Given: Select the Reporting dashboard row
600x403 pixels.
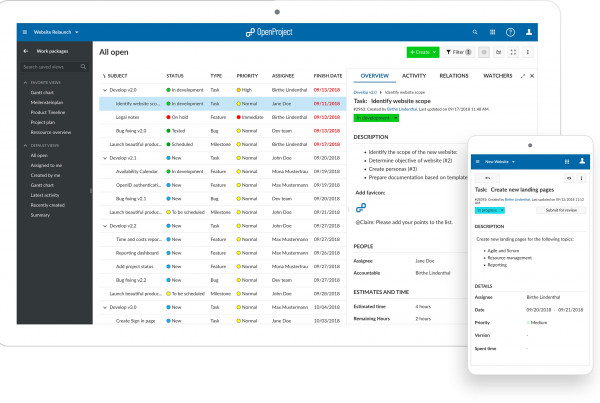Looking at the screenshot, I should click(223, 253).
